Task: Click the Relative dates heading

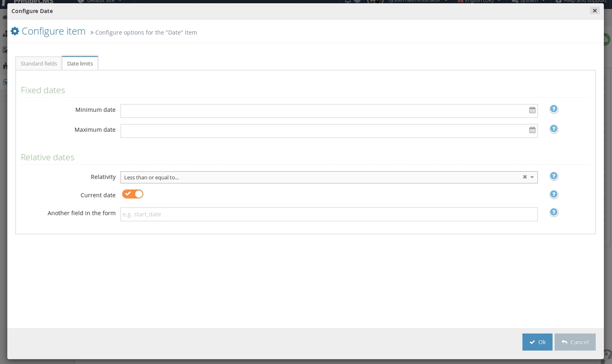Action: [x=48, y=157]
